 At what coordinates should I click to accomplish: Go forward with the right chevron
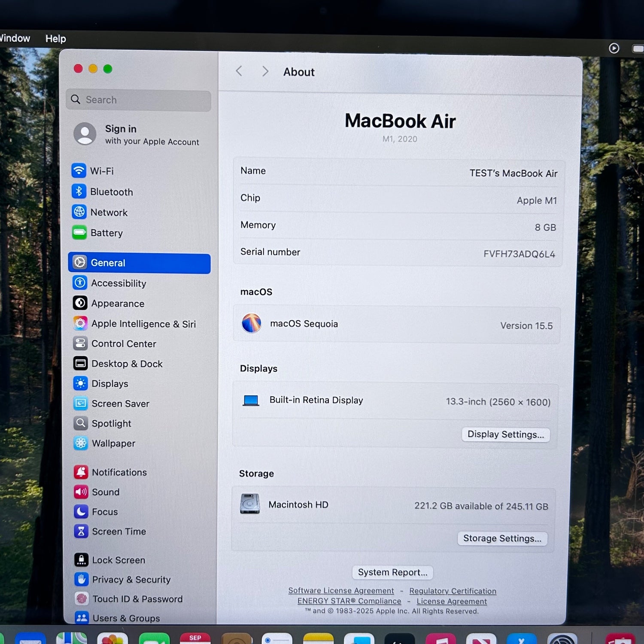coord(265,71)
